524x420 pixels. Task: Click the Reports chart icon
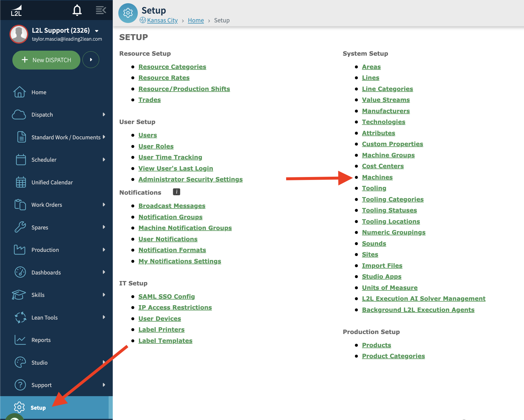[20, 340]
